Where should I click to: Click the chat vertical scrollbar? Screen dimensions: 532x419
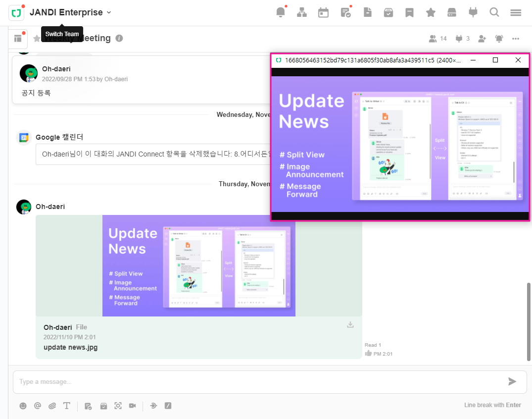tap(529, 322)
